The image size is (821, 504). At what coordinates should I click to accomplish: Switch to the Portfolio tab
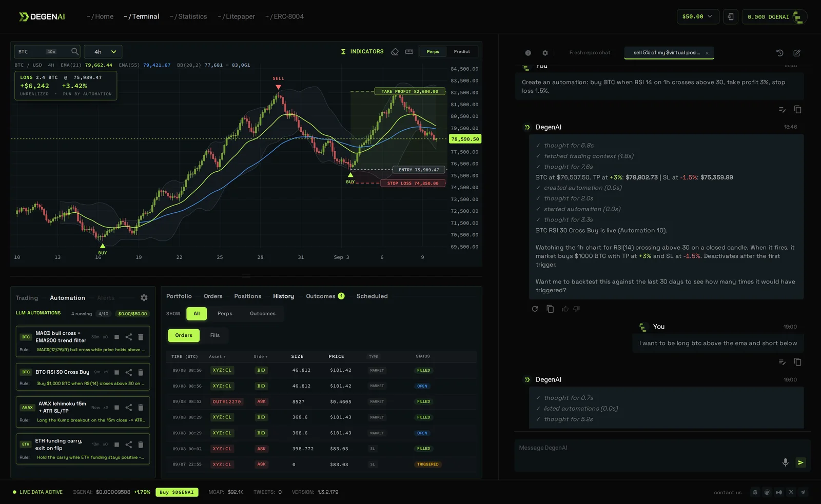point(179,296)
